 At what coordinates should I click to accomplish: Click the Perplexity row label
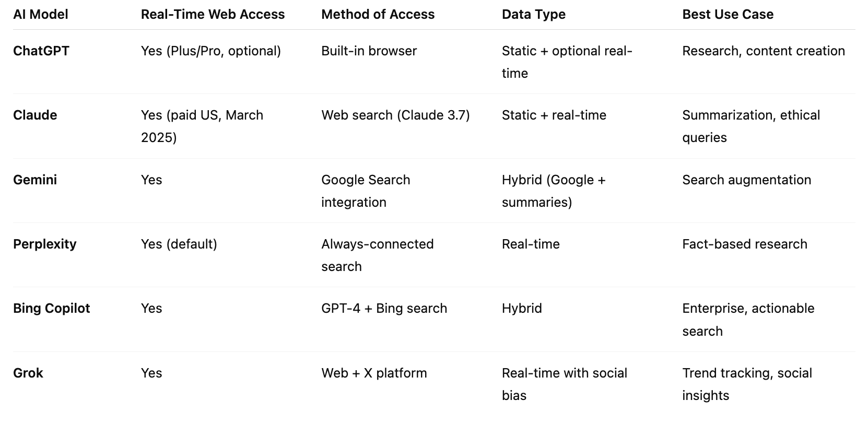click(x=45, y=244)
